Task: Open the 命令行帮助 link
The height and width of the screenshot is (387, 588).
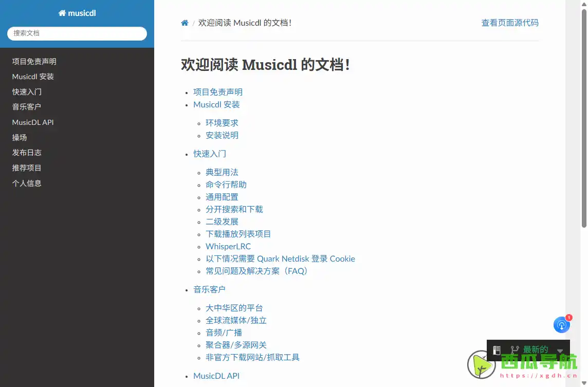Action: pos(226,185)
